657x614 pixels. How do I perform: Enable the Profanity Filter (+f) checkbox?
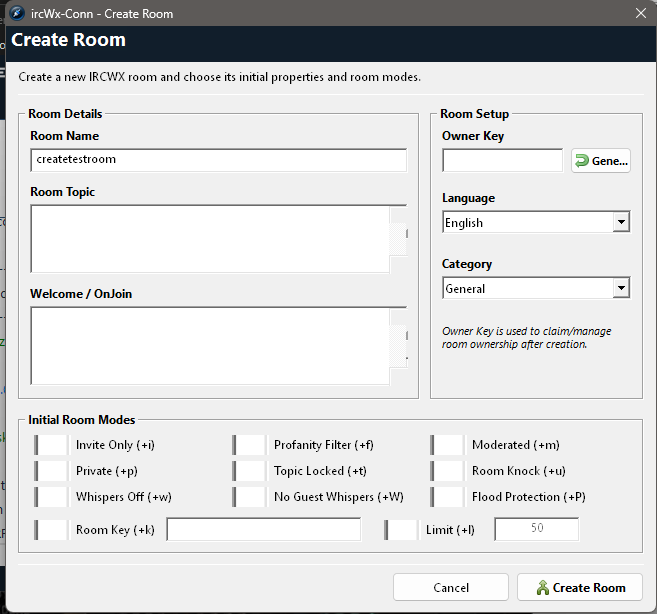point(249,445)
